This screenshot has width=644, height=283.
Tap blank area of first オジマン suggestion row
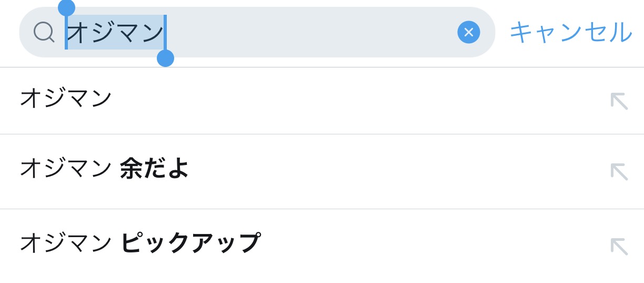(358, 101)
